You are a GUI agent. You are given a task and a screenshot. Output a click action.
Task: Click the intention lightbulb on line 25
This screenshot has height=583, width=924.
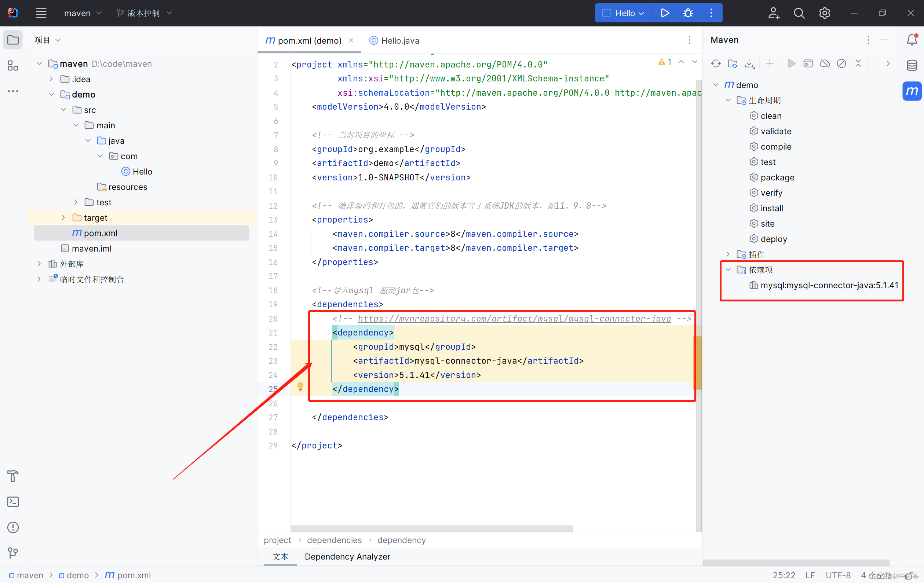[300, 386]
